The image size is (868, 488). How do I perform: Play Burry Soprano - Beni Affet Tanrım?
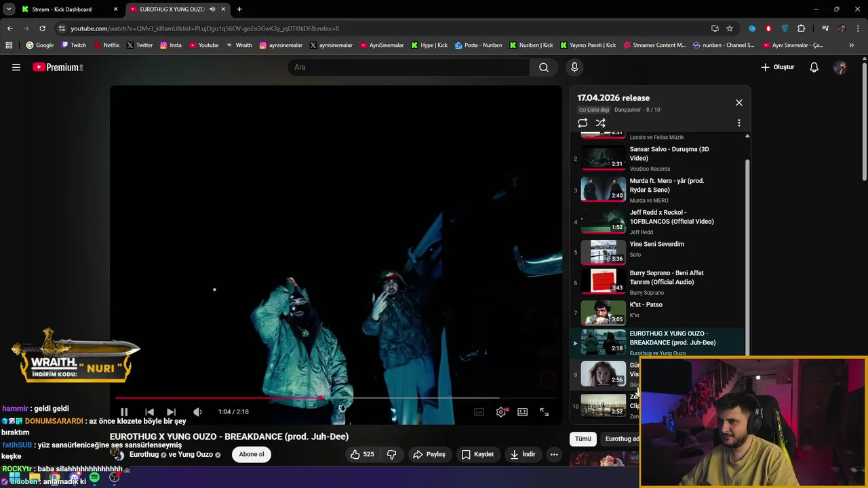(x=658, y=283)
